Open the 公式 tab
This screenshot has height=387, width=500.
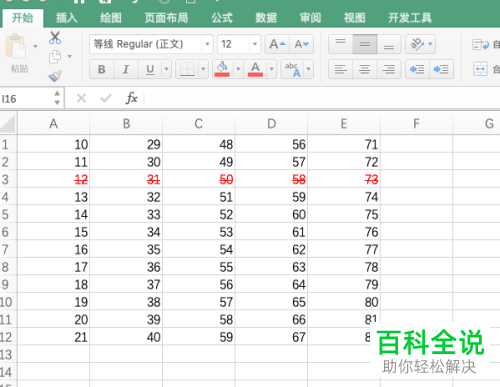222,18
